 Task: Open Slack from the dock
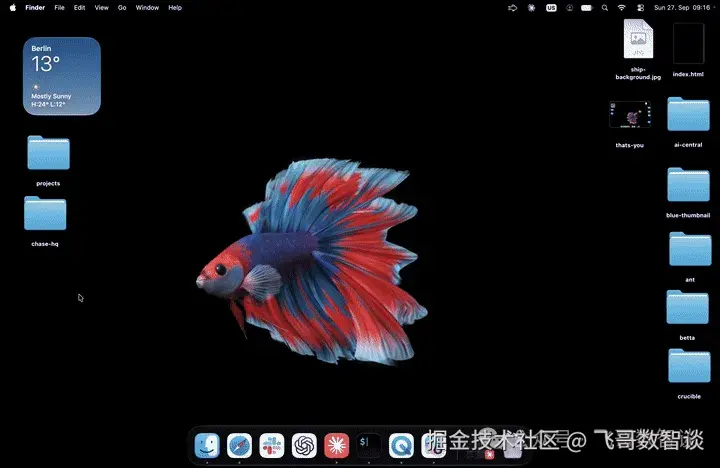272,445
